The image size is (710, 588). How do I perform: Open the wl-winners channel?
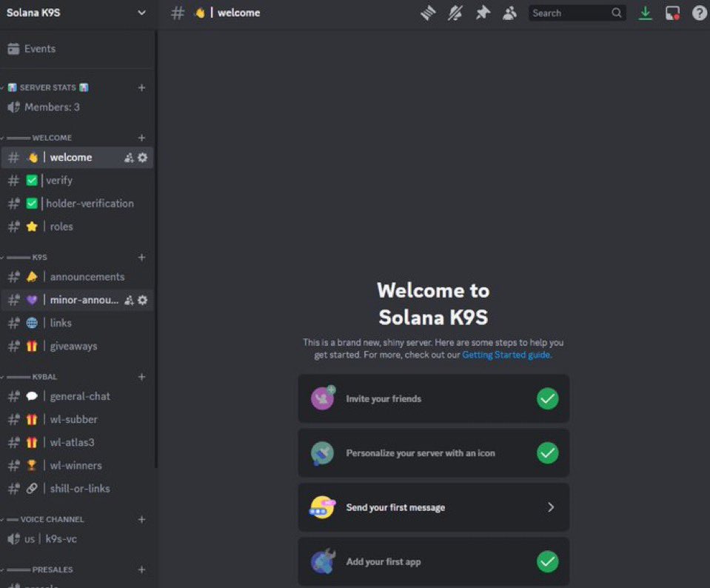(x=77, y=466)
